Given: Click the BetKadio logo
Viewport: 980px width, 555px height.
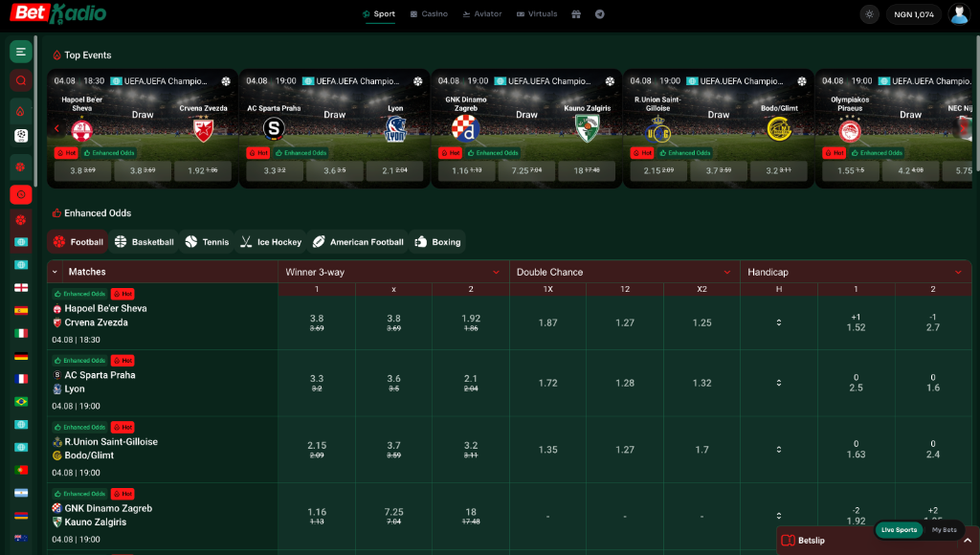Looking at the screenshot, I should [57, 13].
